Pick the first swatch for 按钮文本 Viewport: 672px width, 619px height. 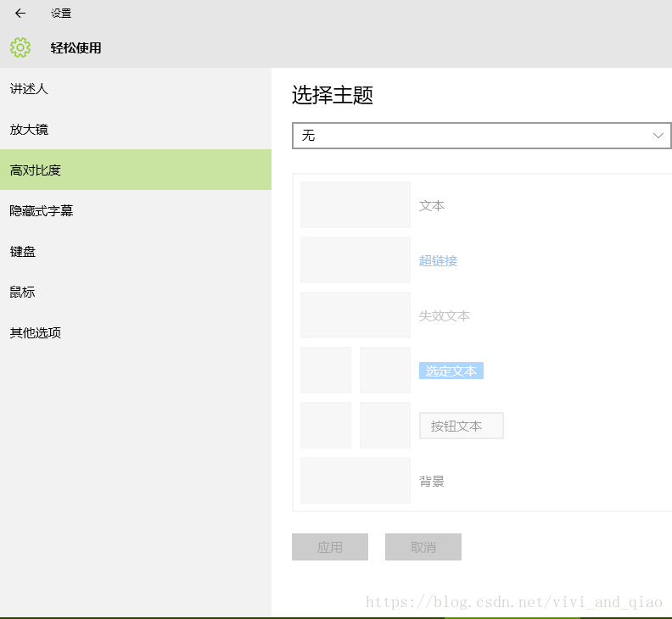(x=326, y=426)
